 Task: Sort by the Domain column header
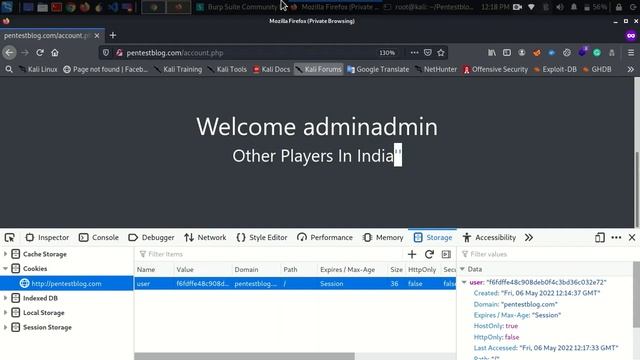click(256, 269)
